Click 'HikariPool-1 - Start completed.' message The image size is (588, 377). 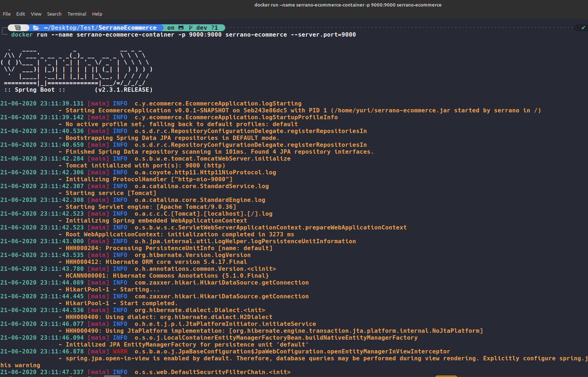tap(122, 303)
